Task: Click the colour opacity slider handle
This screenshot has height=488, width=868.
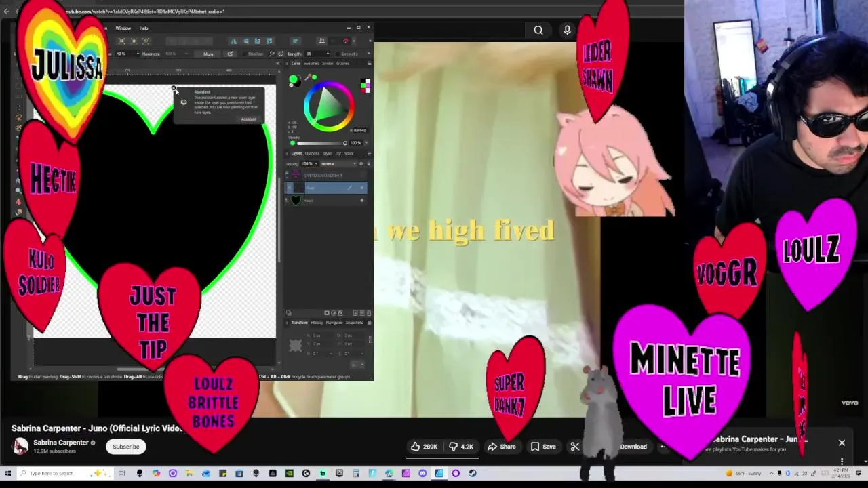Action: click(x=344, y=143)
